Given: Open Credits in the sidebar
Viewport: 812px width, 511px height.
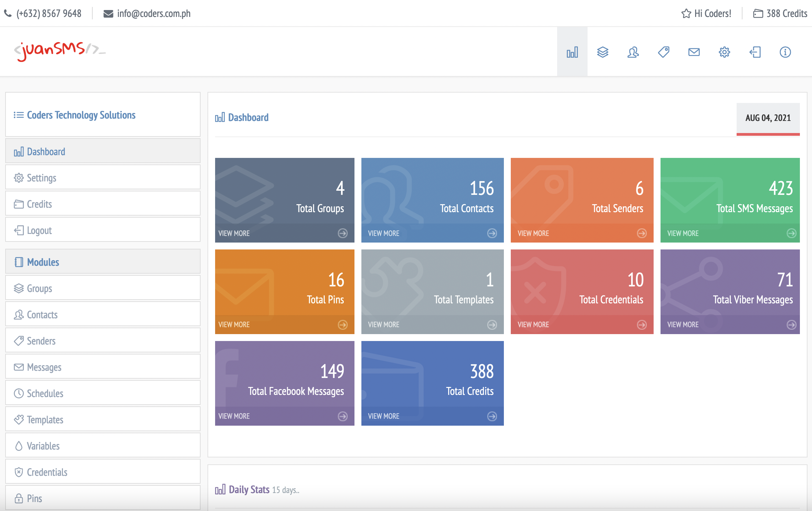Looking at the screenshot, I should click(103, 204).
